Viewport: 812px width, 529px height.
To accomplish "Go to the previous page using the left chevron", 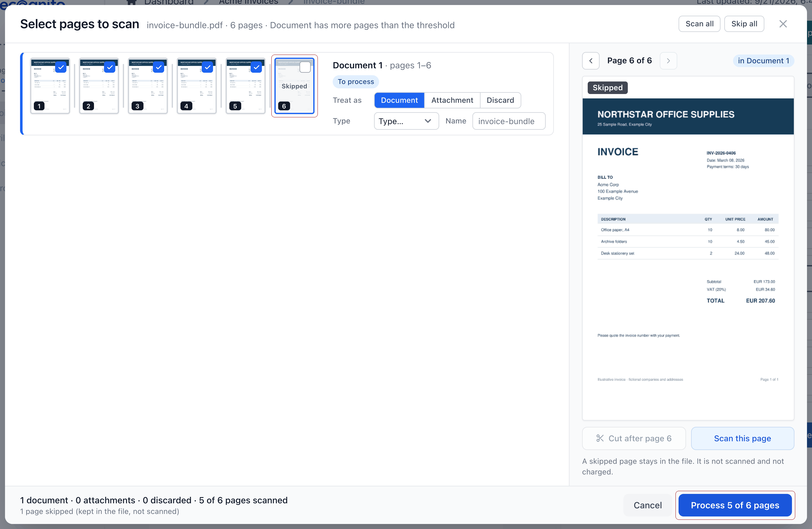I will pyautogui.click(x=591, y=61).
